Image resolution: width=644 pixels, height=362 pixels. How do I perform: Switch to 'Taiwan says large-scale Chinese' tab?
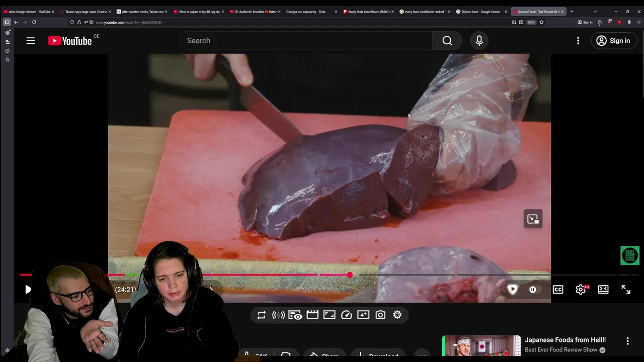(x=85, y=12)
